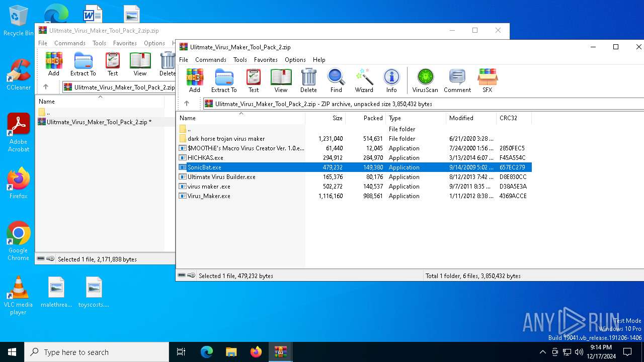644x362 pixels.
Task: Click Test icon in front WinRAR toolbar
Action: pyautogui.click(x=254, y=80)
